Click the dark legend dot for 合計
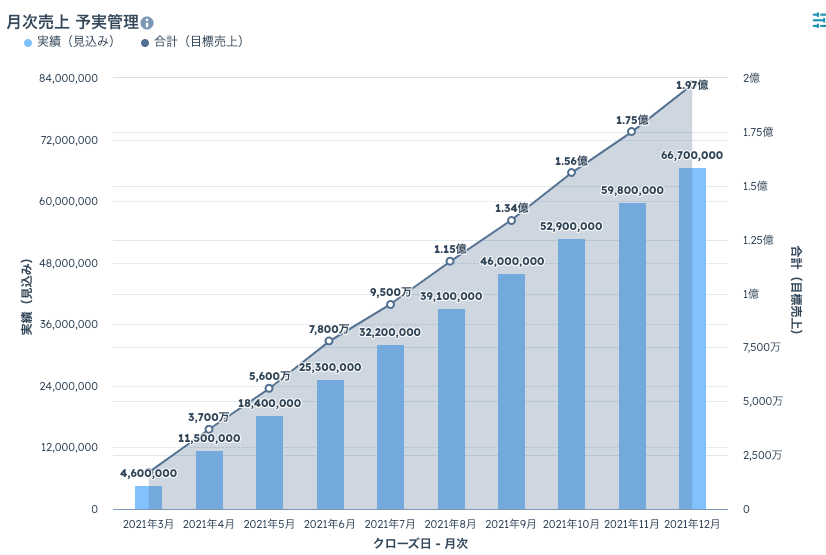The image size is (826, 555). [x=145, y=43]
